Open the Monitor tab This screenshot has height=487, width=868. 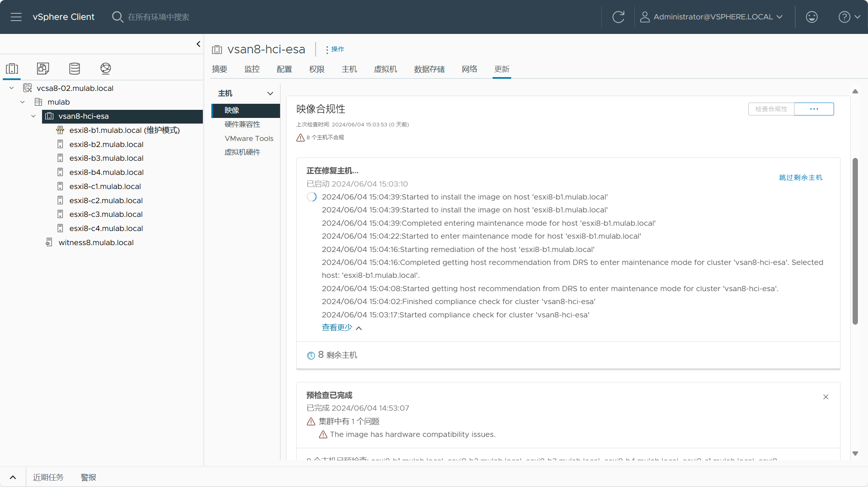click(x=252, y=69)
